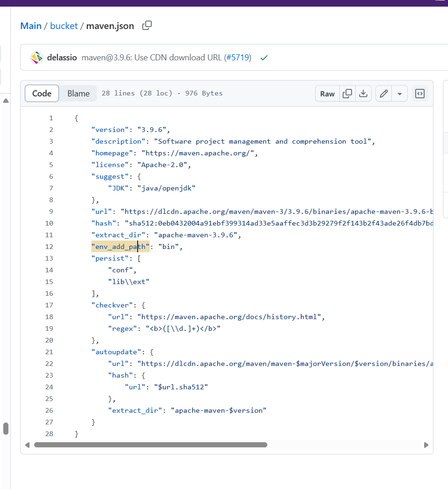Click the maven.json file name heading

(x=110, y=26)
